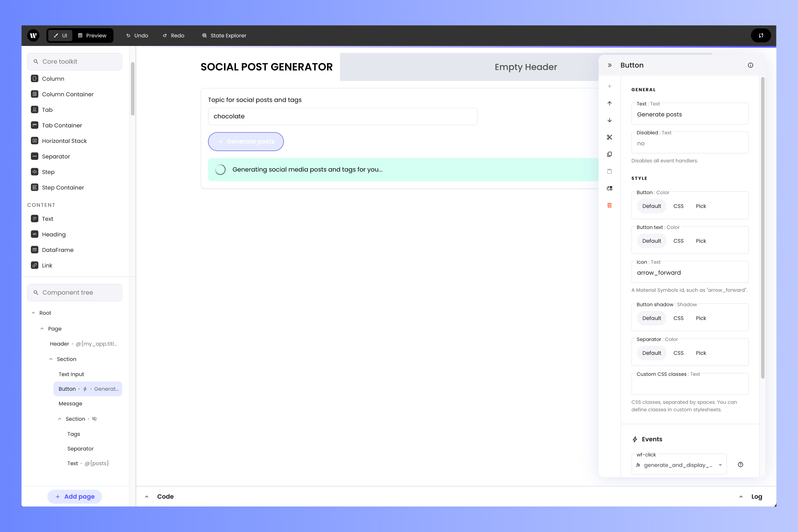Screen dimensions: 798x532
Task: Click the Core toolkit search field
Action: coord(75,61)
